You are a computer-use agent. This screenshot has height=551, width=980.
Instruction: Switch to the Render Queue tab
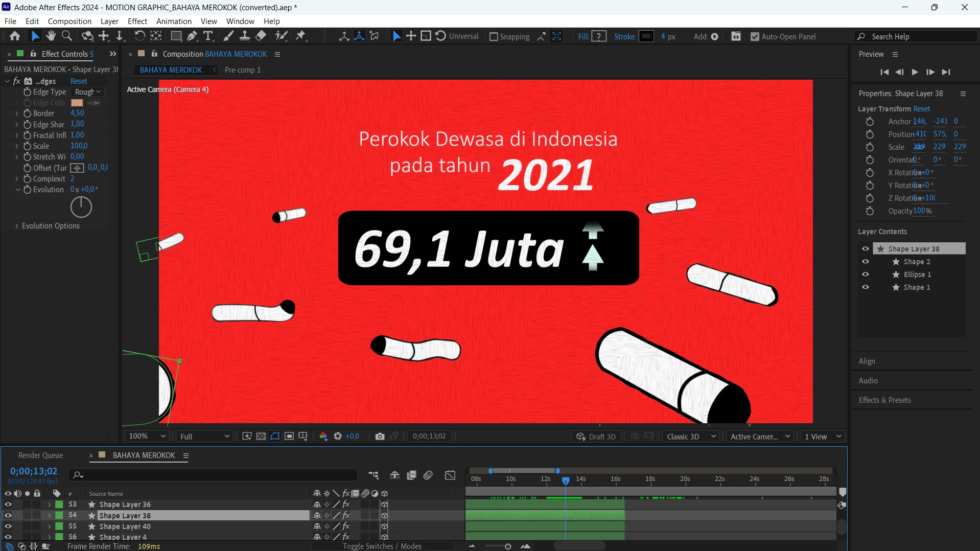(40, 455)
